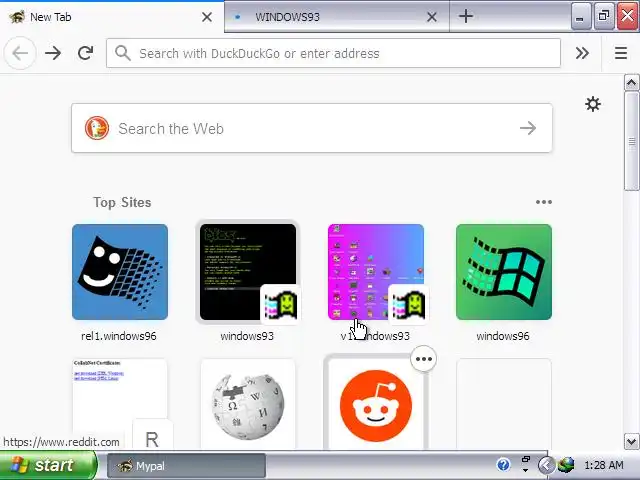Image resolution: width=640 pixels, height=480 pixels.
Task: Open new tab page settings gear
Action: coord(593,104)
